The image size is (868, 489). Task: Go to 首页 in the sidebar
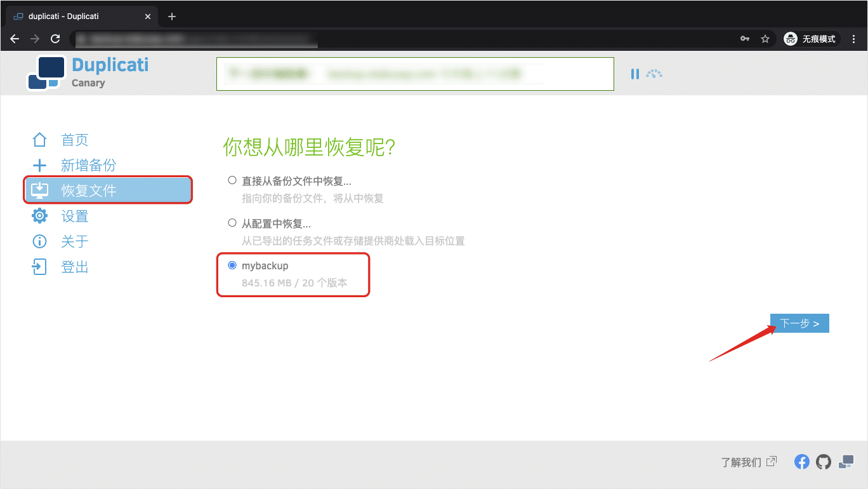click(x=75, y=140)
